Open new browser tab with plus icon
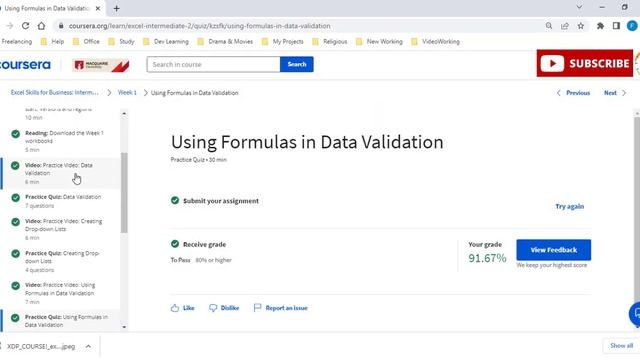The width and height of the screenshot is (640, 360). pos(117,8)
